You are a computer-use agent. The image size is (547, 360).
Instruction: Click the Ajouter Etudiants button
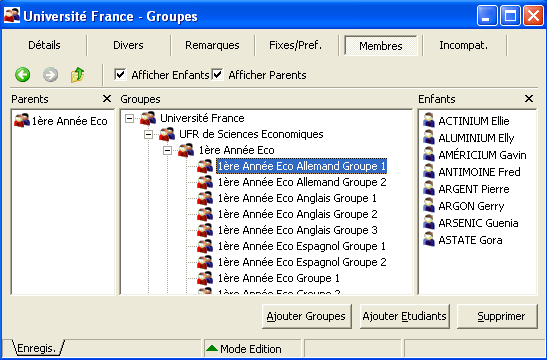[x=404, y=316]
